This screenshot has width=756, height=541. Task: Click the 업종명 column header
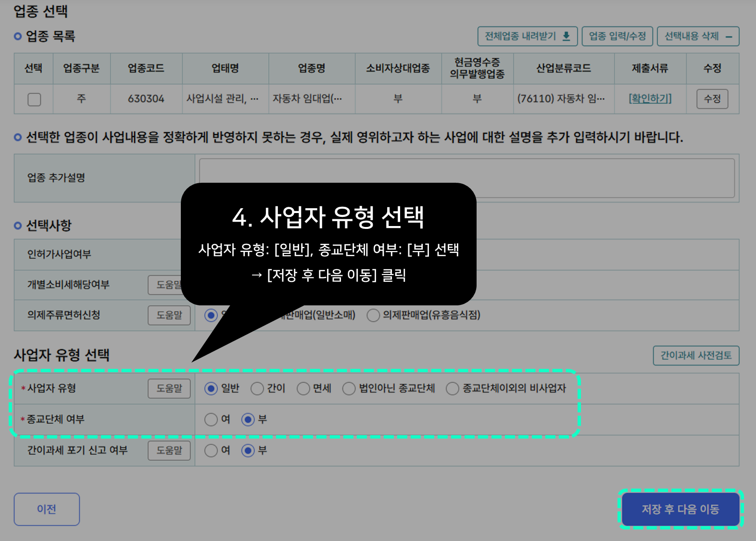(312, 68)
